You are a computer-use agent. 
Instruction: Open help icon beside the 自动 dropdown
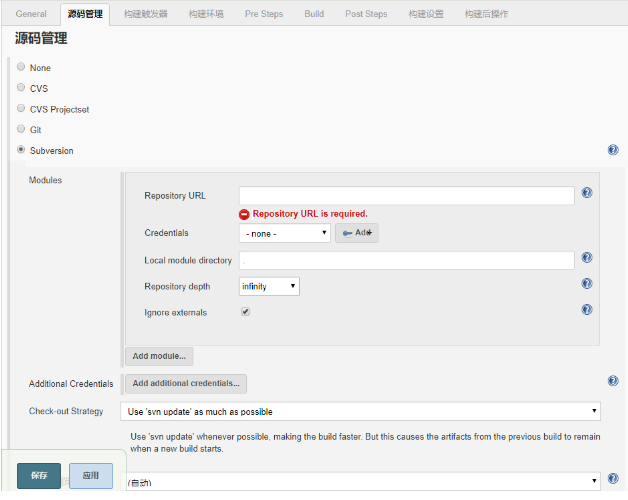[613, 478]
